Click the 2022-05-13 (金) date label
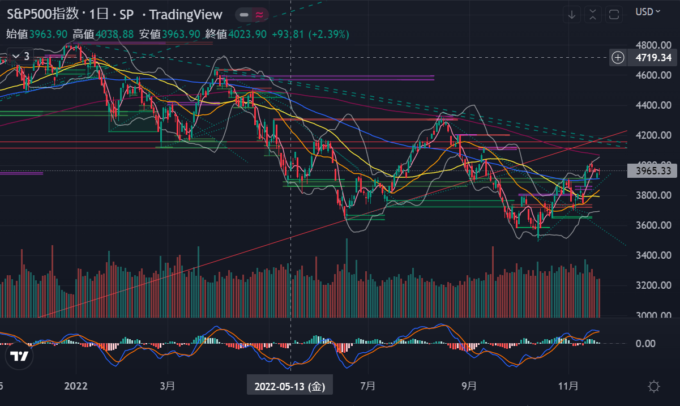680x406 pixels. [x=289, y=386]
